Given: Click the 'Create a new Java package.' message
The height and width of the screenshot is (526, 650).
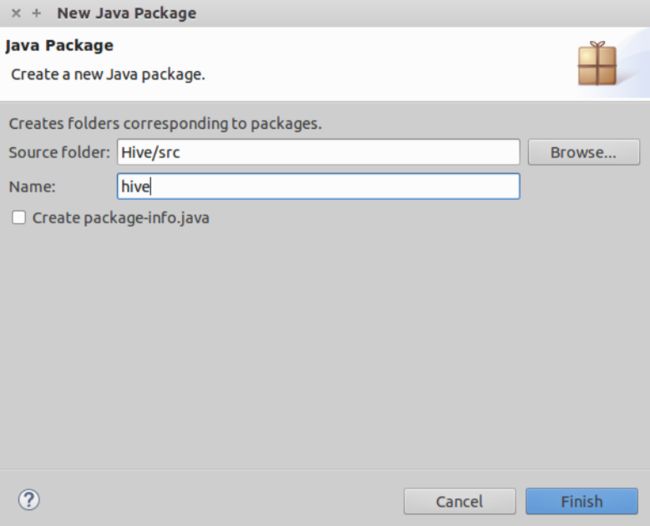Looking at the screenshot, I should click(x=108, y=75).
